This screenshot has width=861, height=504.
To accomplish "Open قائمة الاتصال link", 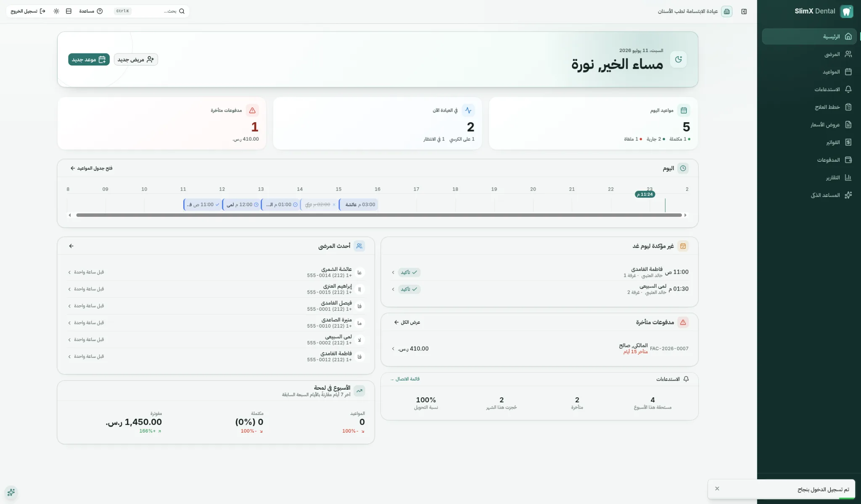I will (405, 379).
